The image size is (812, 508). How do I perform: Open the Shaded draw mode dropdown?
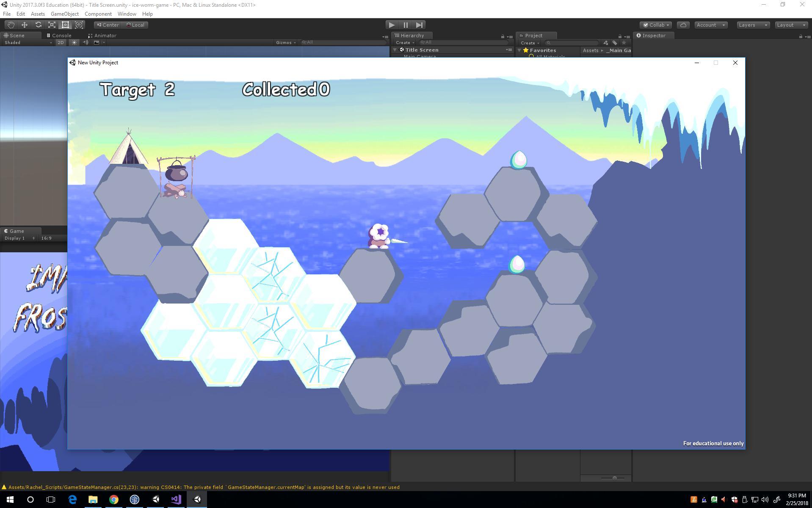28,42
